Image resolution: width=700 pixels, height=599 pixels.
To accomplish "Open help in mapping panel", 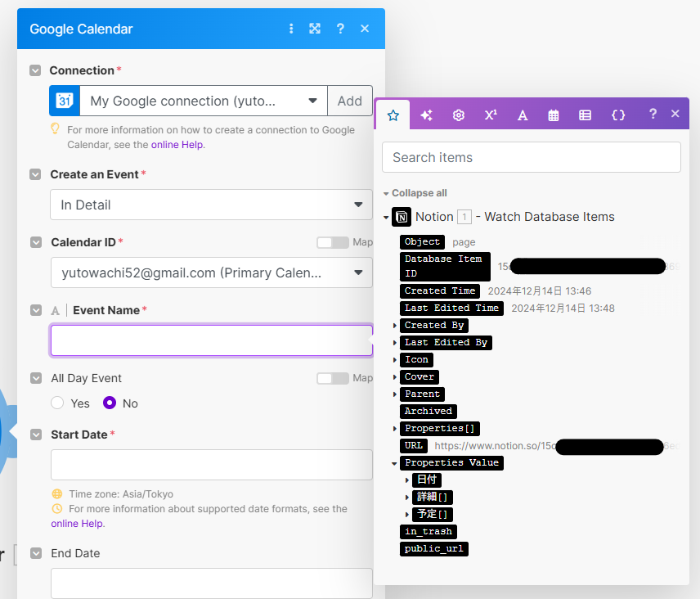I will (x=653, y=114).
